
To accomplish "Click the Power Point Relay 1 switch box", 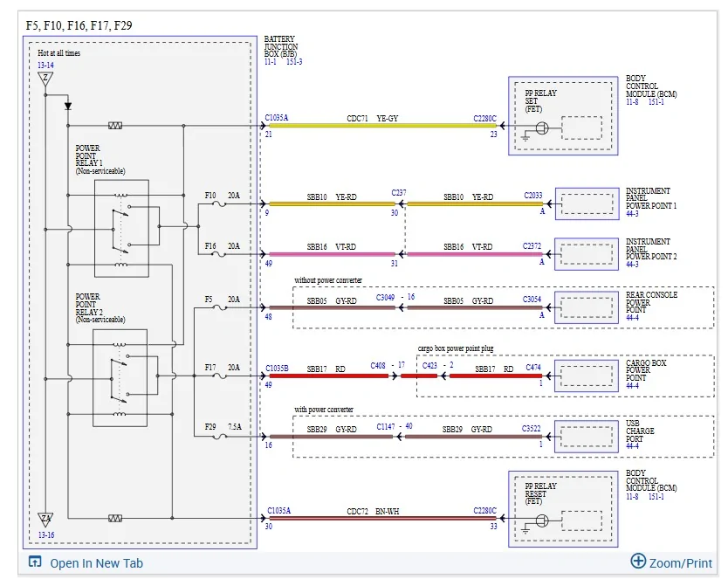I will click(121, 229).
